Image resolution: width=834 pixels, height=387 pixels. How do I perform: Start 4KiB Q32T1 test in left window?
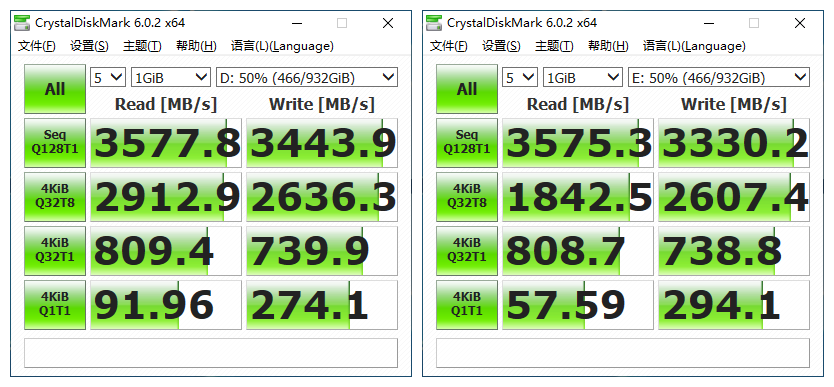55,250
